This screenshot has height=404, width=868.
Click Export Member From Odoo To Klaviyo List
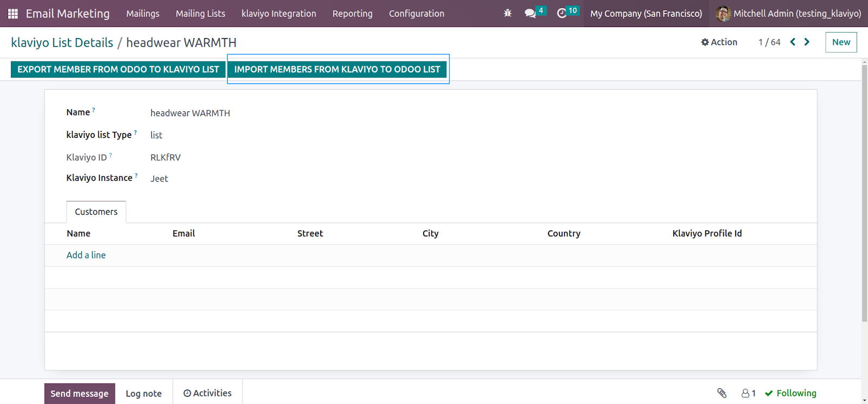click(x=118, y=70)
